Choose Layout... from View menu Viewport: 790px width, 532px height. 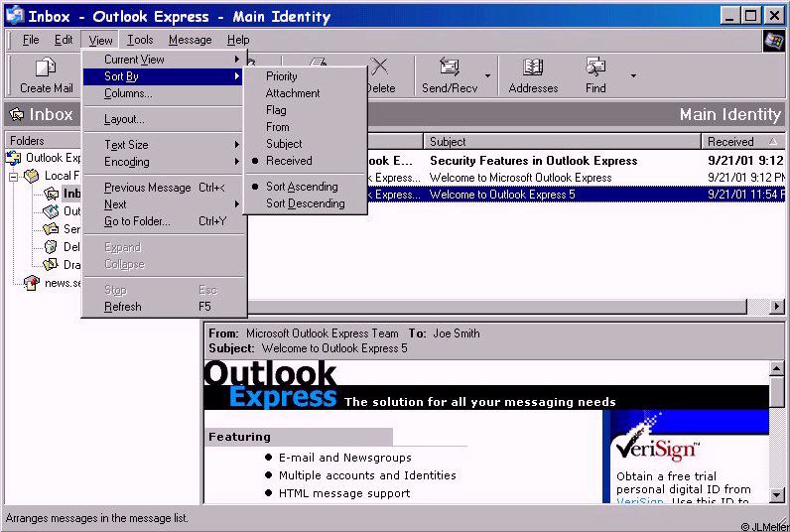(x=164, y=119)
